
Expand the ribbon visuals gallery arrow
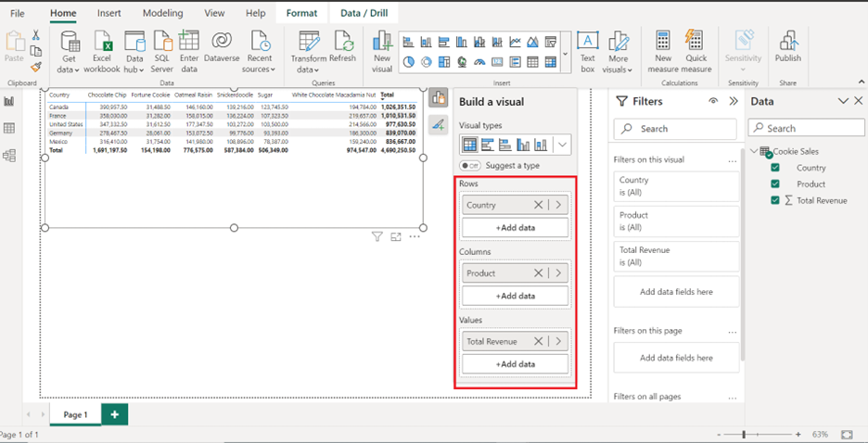pos(565,53)
